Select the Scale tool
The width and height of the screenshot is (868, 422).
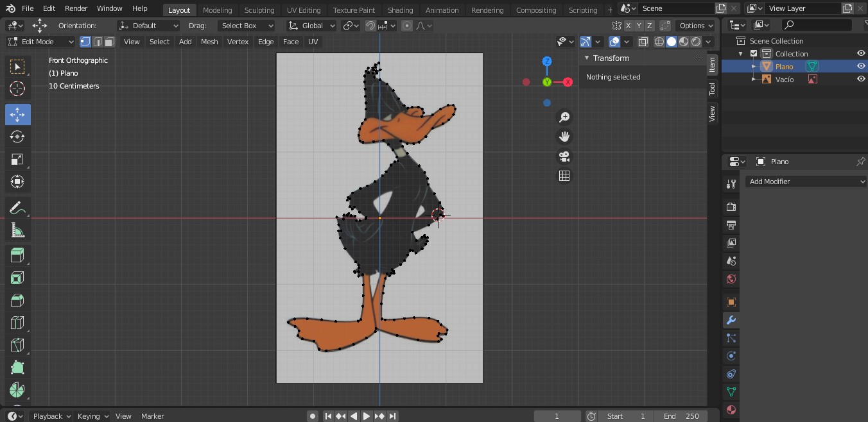coord(17,160)
